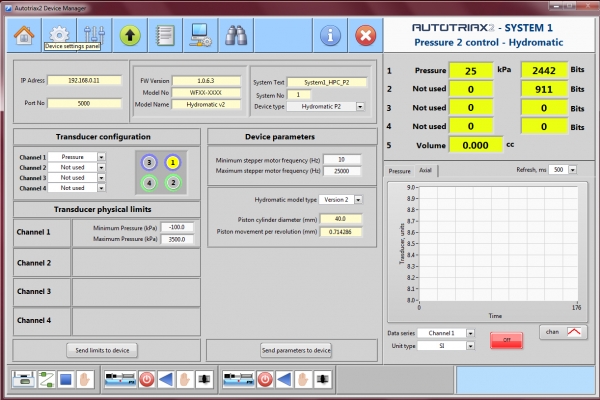Screen dimensions: 600x400
Task: Click the first pump hand hold icon
Action: coord(185,379)
